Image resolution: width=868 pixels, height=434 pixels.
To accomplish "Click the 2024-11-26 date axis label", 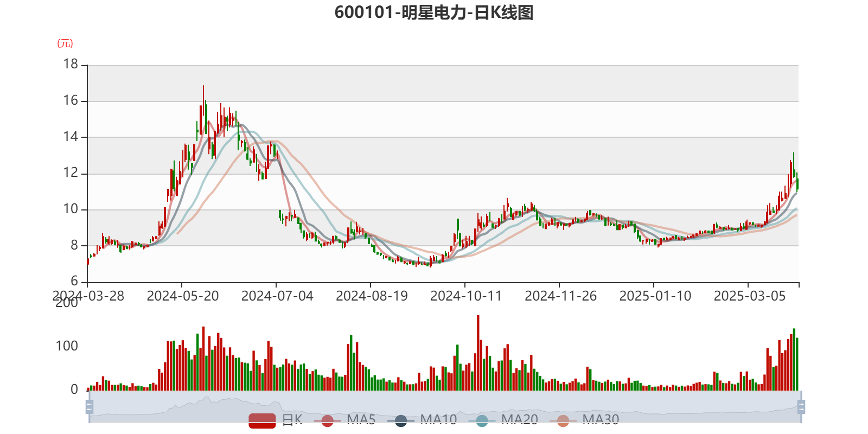I will pyautogui.click(x=560, y=296).
